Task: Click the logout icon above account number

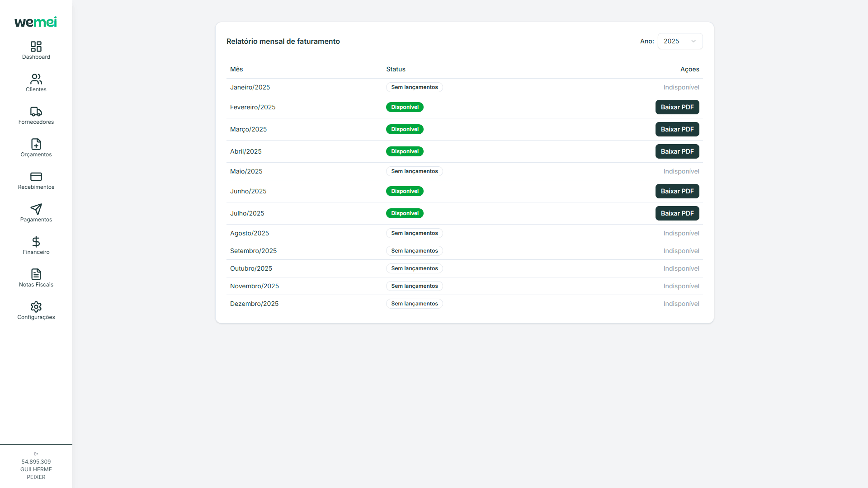Action: coord(36,454)
